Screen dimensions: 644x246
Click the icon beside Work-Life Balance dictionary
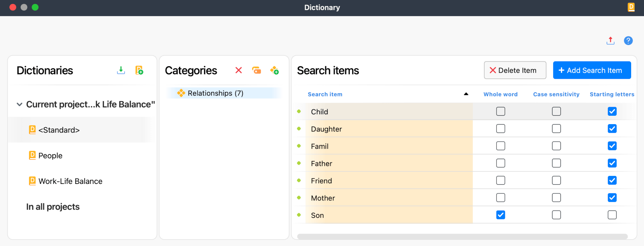(x=32, y=181)
